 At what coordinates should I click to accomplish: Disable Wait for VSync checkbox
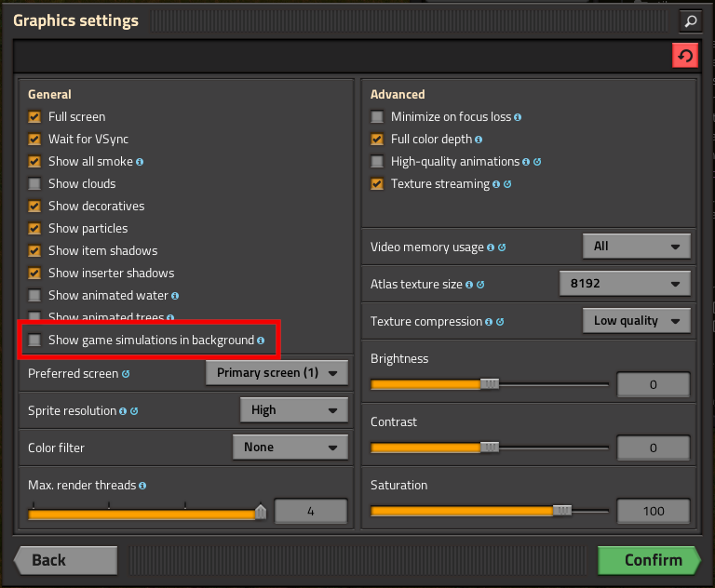[34, 139]
